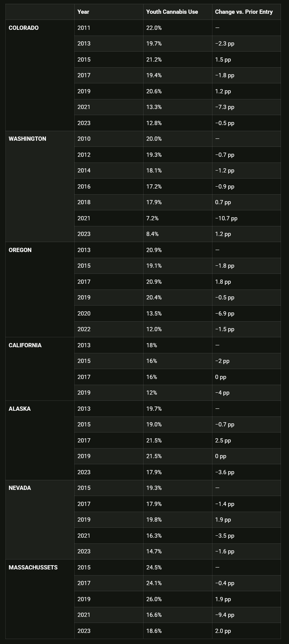Select the WASHINGTON row group label
The height and width of the screenshot is (644, 289).
[x=28, y=139]
